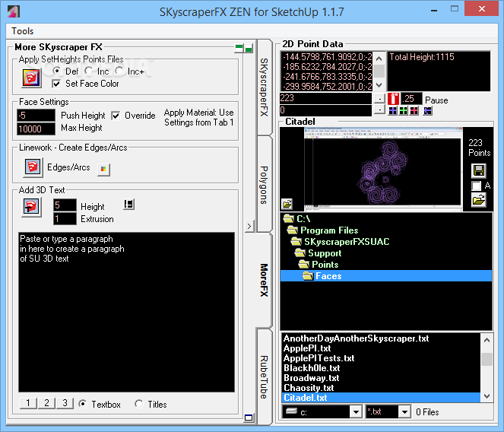The height and width of the screenshot is (432, 504).
Task: Click the pink plus icon
Action: [414, 111]
